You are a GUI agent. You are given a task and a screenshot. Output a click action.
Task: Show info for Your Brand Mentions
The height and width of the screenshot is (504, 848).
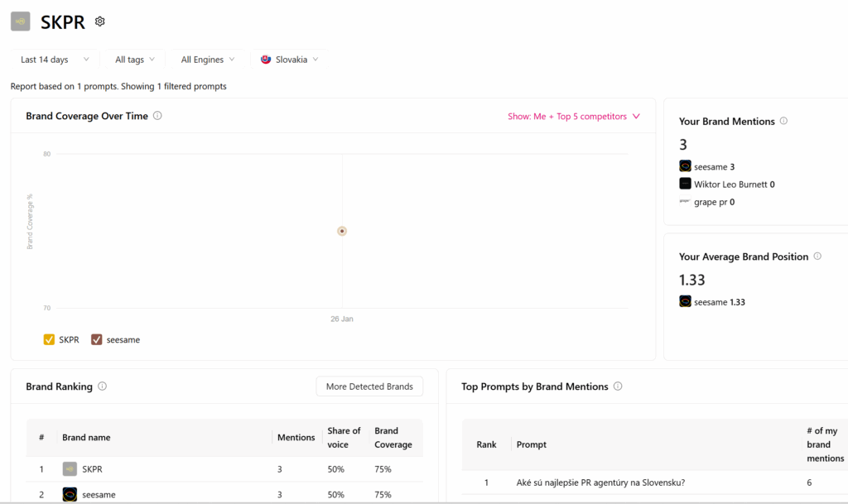click(783, 121)
